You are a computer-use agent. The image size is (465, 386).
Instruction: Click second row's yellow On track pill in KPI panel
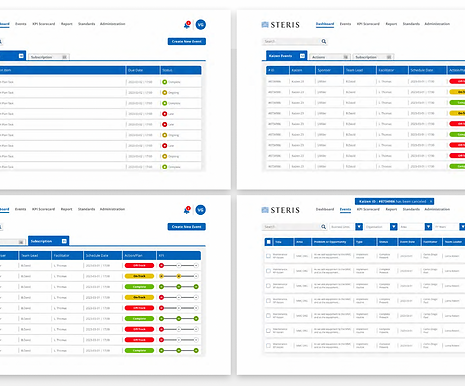point(139,276)
